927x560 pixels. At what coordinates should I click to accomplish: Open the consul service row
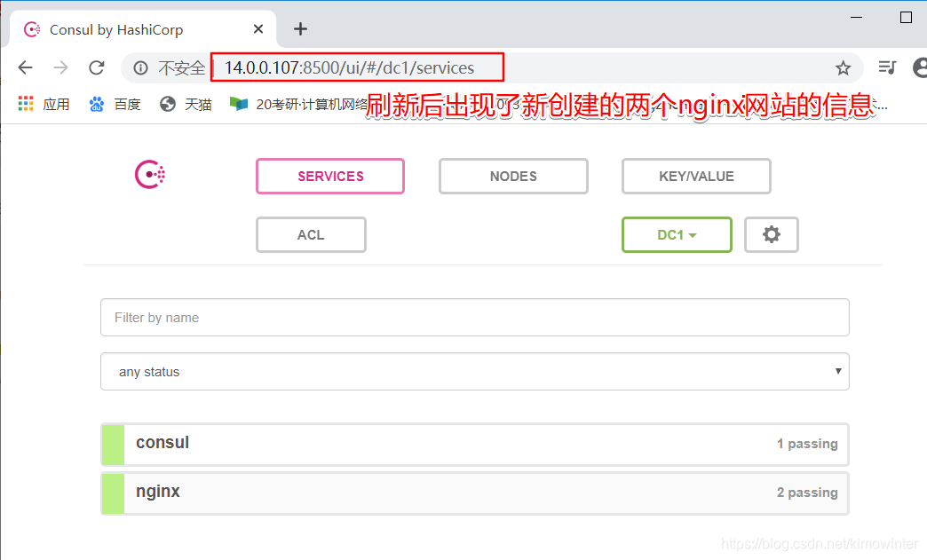point(475,444)
